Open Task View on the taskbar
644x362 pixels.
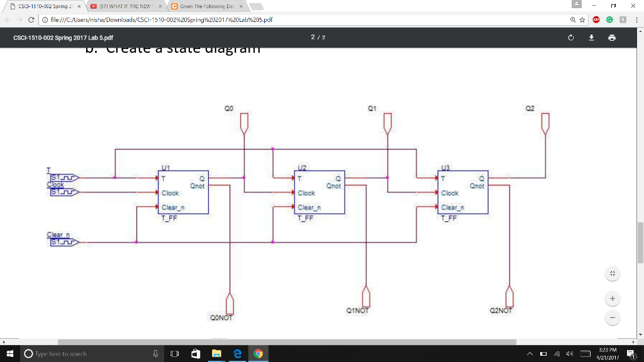[175, 354]
